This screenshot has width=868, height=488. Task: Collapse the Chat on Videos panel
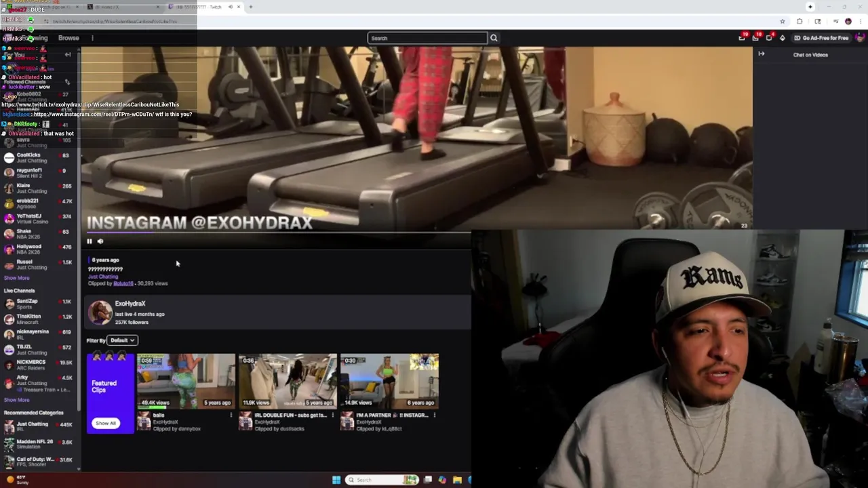761,54
